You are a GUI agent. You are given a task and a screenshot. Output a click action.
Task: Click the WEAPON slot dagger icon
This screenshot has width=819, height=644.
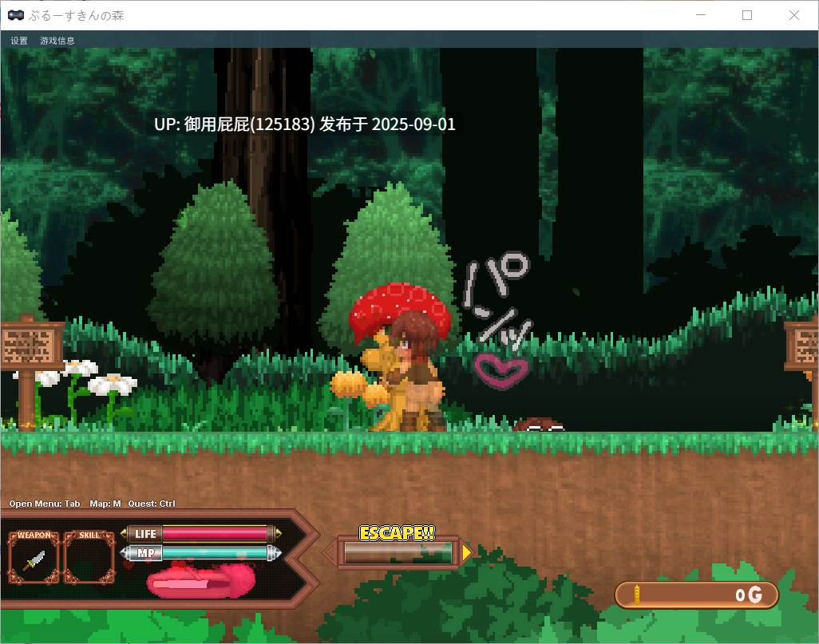coord(34,560)
